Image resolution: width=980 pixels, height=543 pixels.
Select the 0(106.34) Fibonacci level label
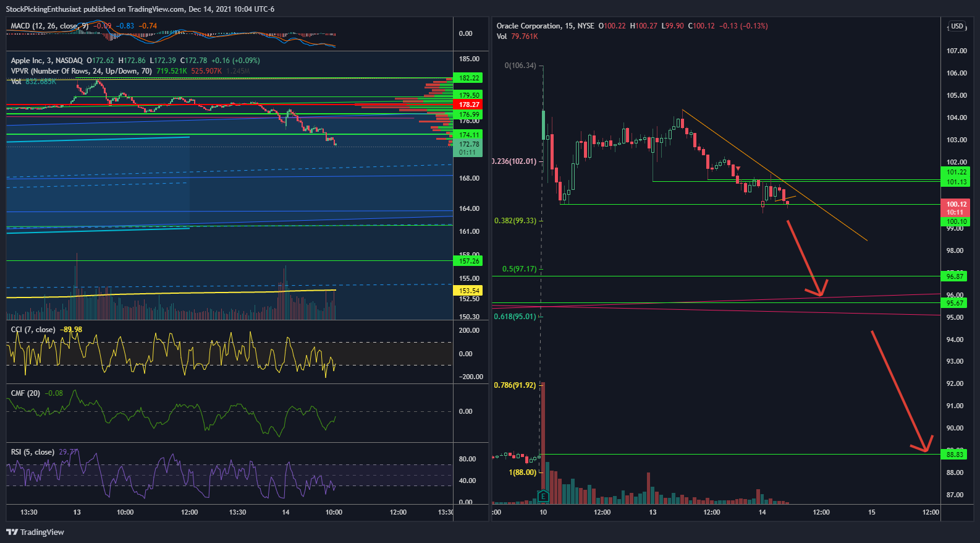pos(520,66)
